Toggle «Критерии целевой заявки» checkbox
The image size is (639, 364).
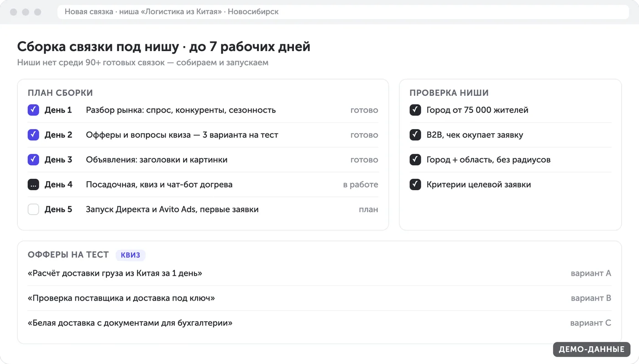pyautogui.click(x=415, y=185)
